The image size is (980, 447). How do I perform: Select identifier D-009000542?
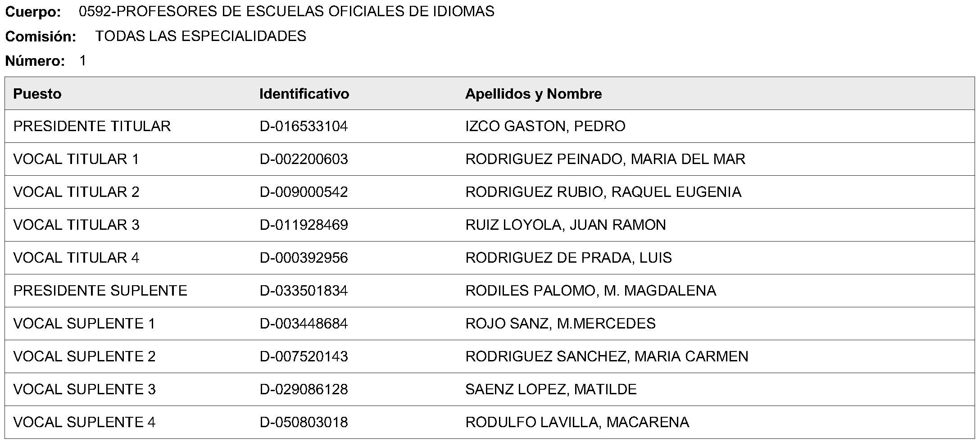coord(304,192)
